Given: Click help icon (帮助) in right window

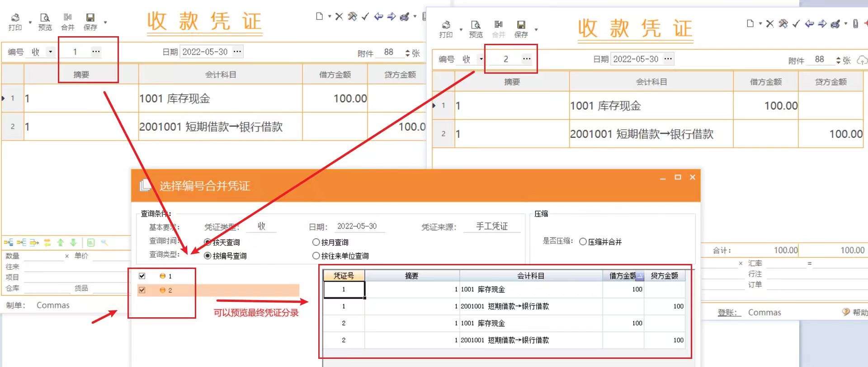Looking at the screenshot, I should point(855,312).
